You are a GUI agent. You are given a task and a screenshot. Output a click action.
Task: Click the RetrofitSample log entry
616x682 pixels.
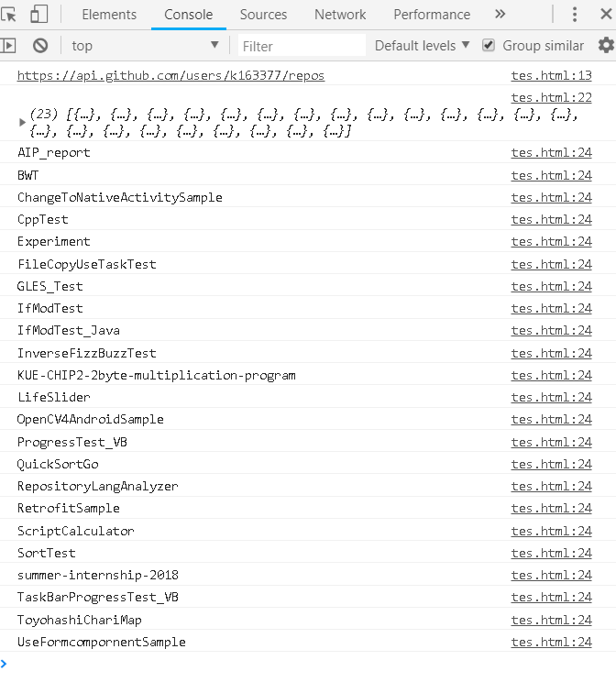tap(69, 509)
